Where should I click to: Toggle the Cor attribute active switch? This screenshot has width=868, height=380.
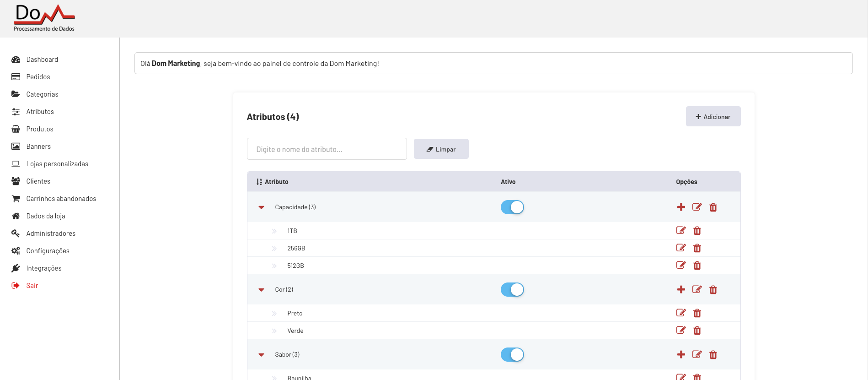pyautogui.click(x=512, y=290)
